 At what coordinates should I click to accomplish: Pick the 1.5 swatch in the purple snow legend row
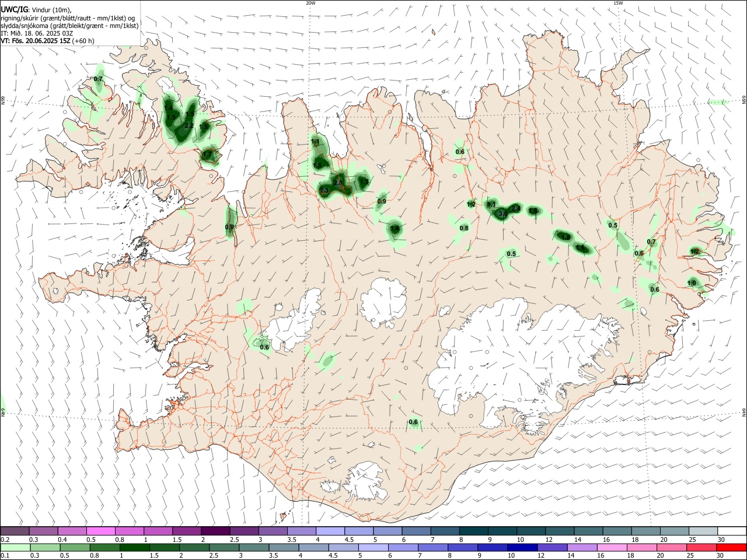(x=187, y=531)
